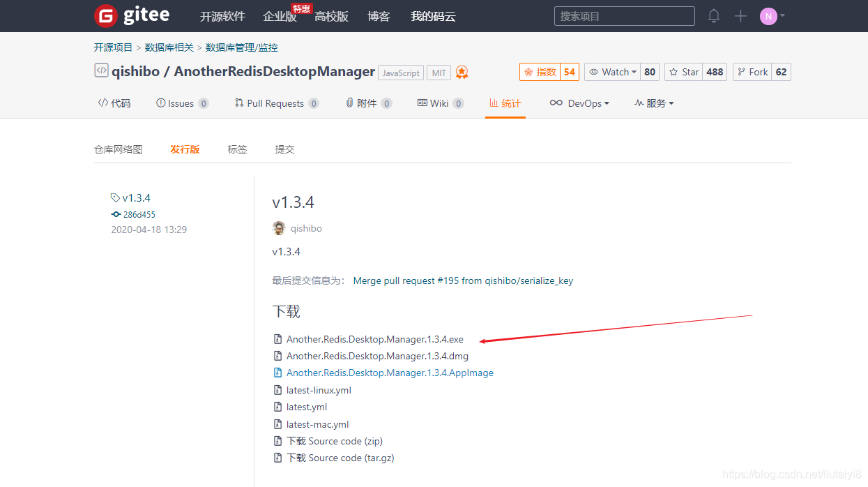Viewport: 868px width, 487px height.
Task: Click file icon beside the .exe download
Action: tap(277, 339)
